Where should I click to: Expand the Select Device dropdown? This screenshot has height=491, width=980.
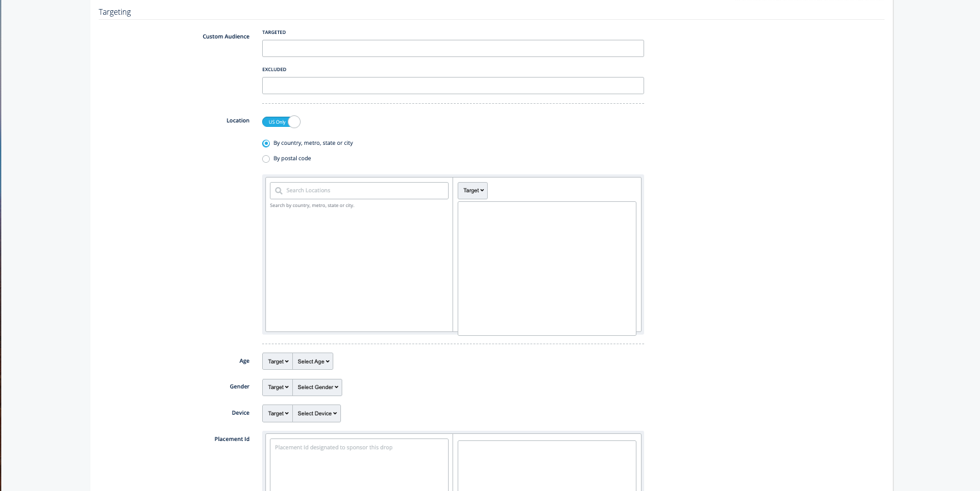[317, 413]
